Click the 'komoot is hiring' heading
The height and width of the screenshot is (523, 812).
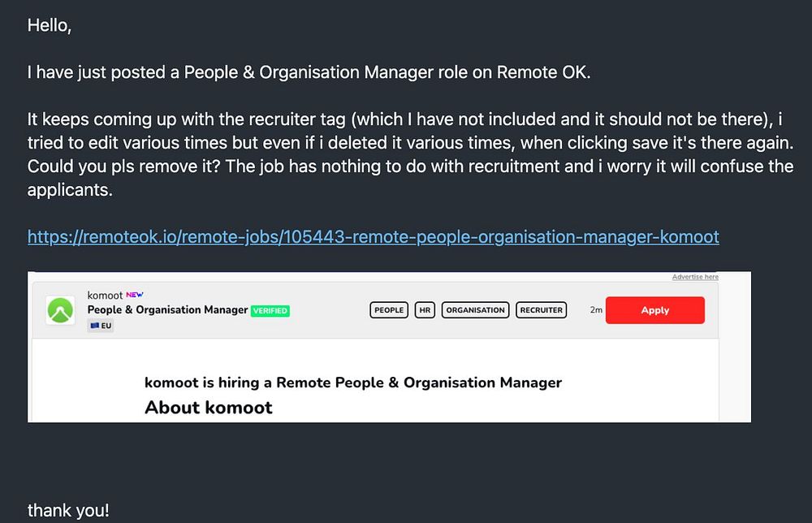tap(352, 383)
